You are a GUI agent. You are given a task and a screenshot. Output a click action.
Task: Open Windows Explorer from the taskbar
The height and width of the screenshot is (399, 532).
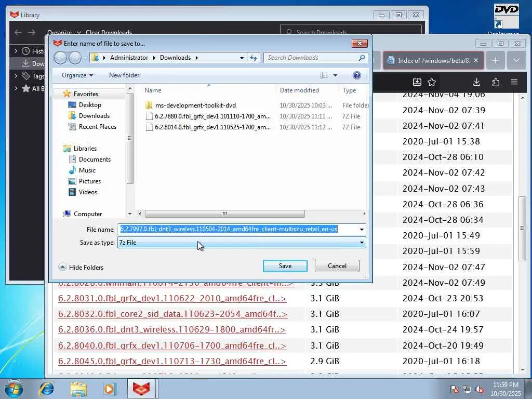(79, 389)
